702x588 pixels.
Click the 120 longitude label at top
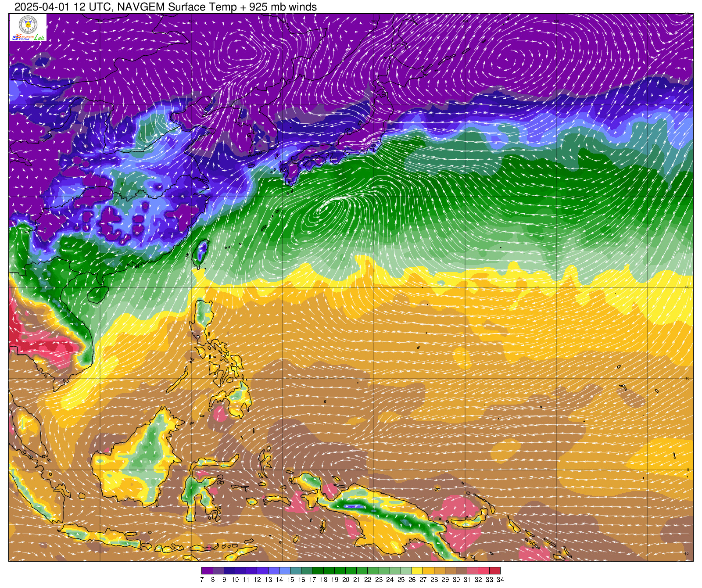coord(191,21)
